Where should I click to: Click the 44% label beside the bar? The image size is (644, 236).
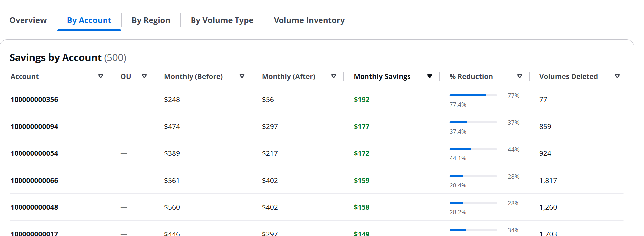[514, 149]
